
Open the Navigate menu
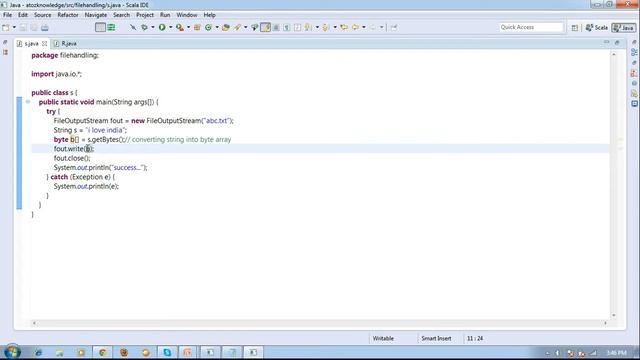[x=96, y=15]
